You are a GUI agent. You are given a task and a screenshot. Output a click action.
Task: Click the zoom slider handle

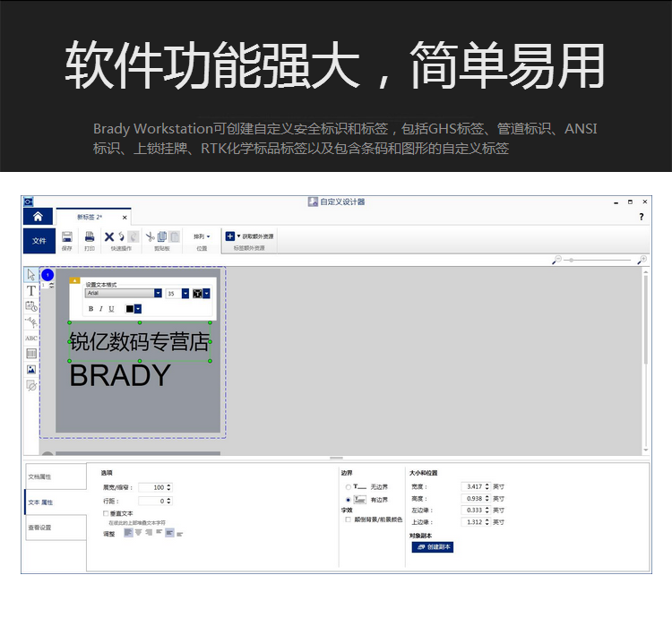coord(572,260)
